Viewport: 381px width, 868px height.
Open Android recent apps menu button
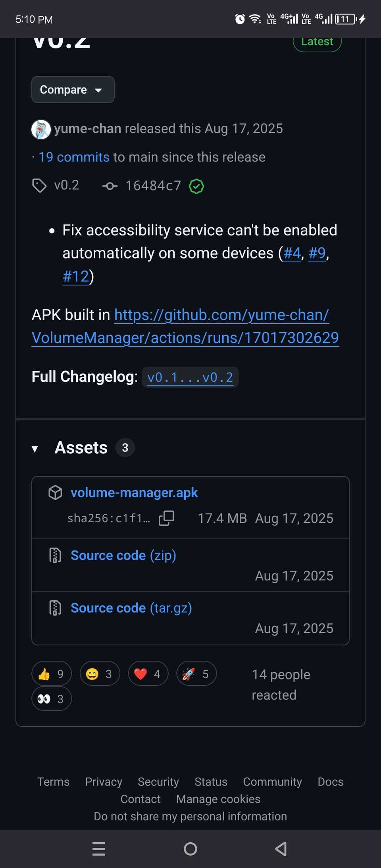99,849
